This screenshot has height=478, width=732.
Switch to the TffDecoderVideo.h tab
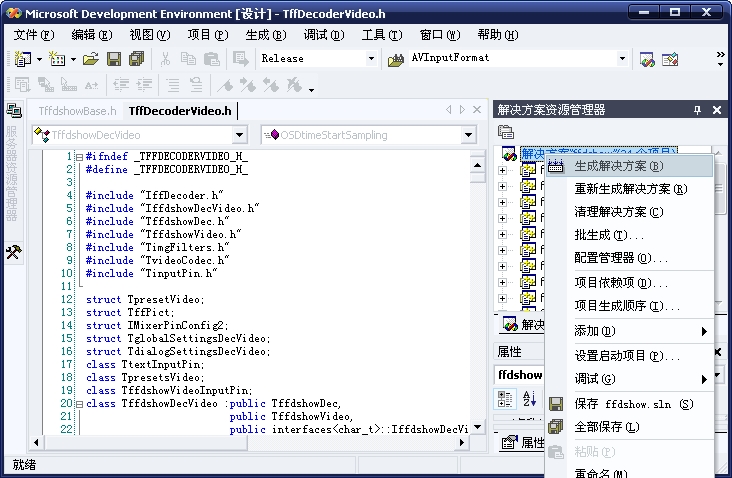[x=180, y=111]
